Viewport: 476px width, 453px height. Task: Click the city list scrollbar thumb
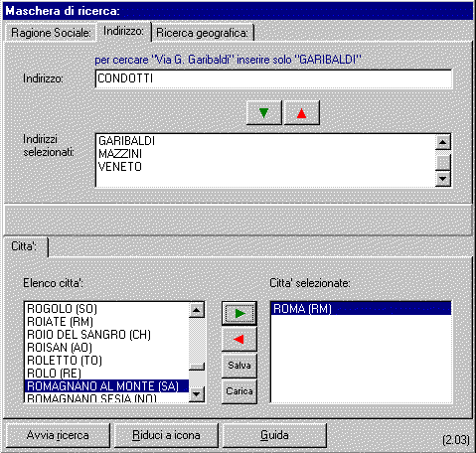coord(197,367)
